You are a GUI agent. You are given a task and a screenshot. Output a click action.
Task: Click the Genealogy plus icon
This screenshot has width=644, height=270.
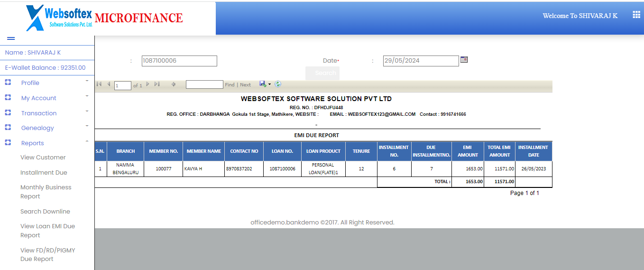point(8,128)
